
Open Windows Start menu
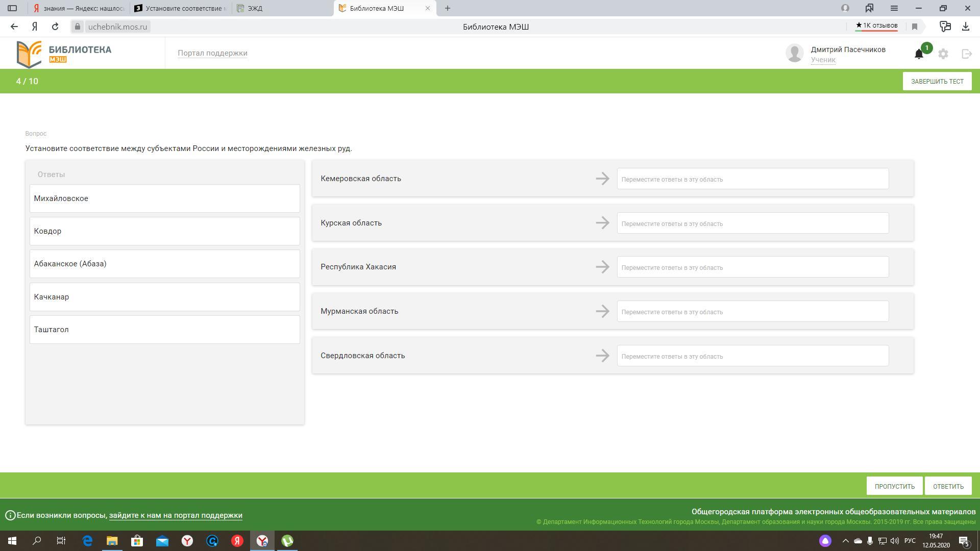12,541
